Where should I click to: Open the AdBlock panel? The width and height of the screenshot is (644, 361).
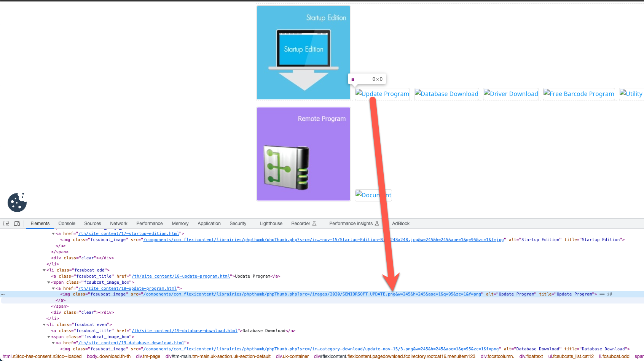(400, 224)
